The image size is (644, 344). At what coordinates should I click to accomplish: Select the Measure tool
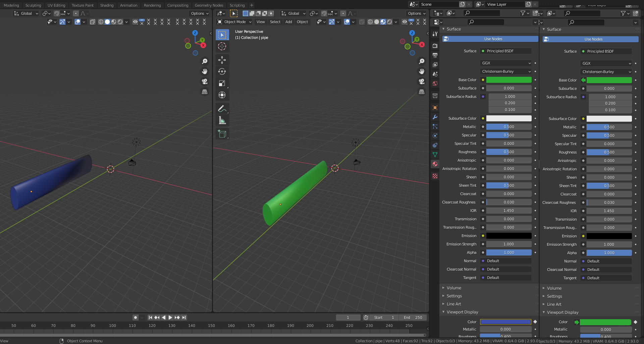pyautogui.click(x=222, y=120)
